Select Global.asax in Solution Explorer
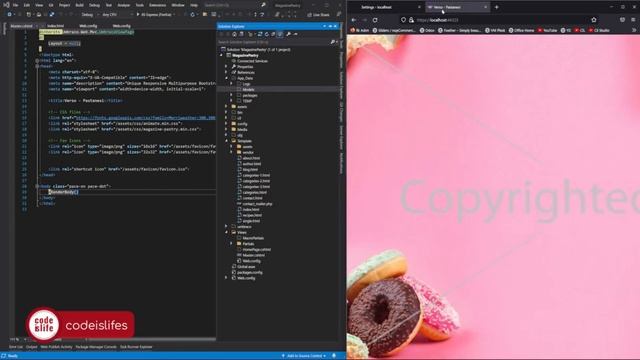Screen dimensions: 640x360 pos(246,267)
